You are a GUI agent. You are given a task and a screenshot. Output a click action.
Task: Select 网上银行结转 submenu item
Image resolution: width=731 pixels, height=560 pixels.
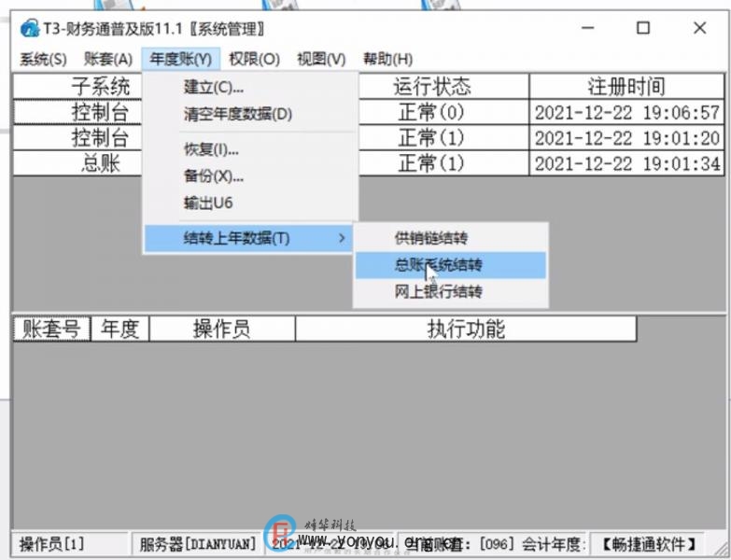(x=450, y=292)
